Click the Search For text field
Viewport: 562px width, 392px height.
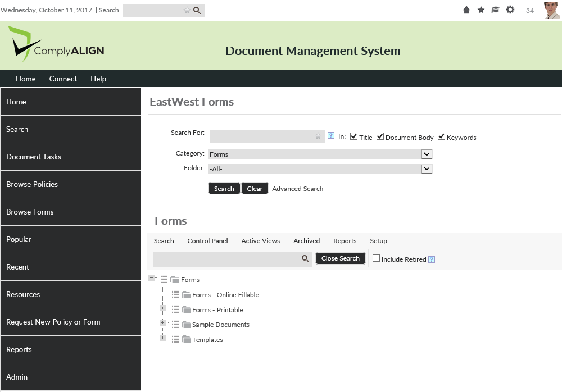(261, 136)
